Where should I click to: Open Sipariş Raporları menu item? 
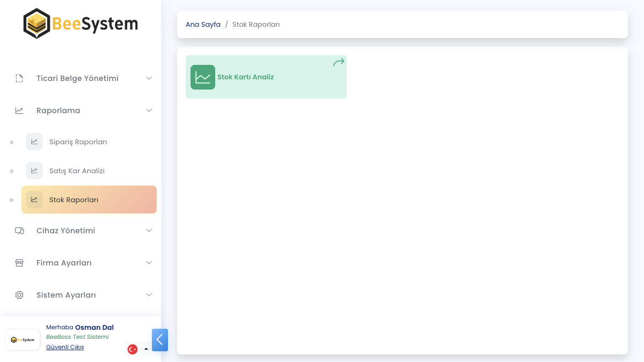pos(78,142)
